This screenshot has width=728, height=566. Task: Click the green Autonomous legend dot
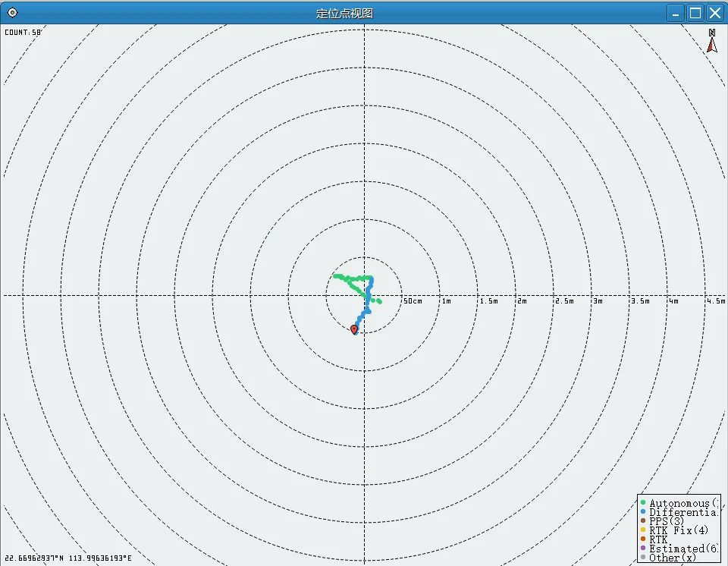643,502
